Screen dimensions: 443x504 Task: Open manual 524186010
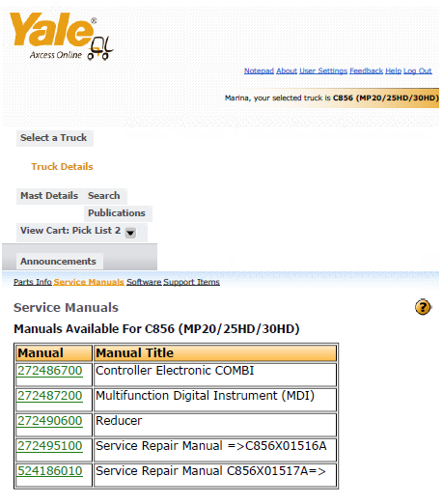50,471
